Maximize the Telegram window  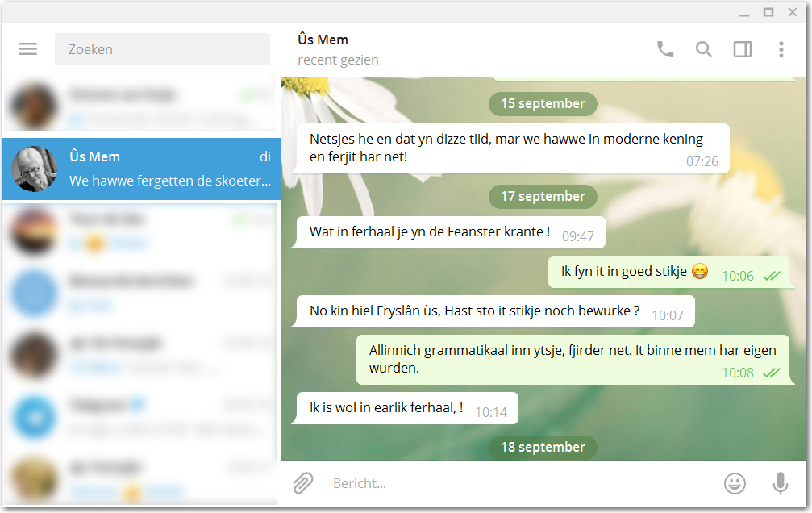[x=768, y=12]
